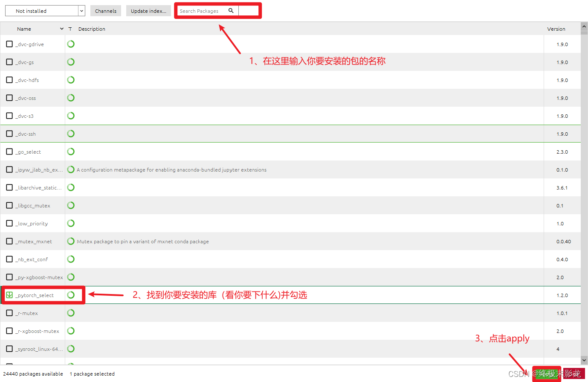
Task: Click the search magnifier icon
Action: point(231,11)
